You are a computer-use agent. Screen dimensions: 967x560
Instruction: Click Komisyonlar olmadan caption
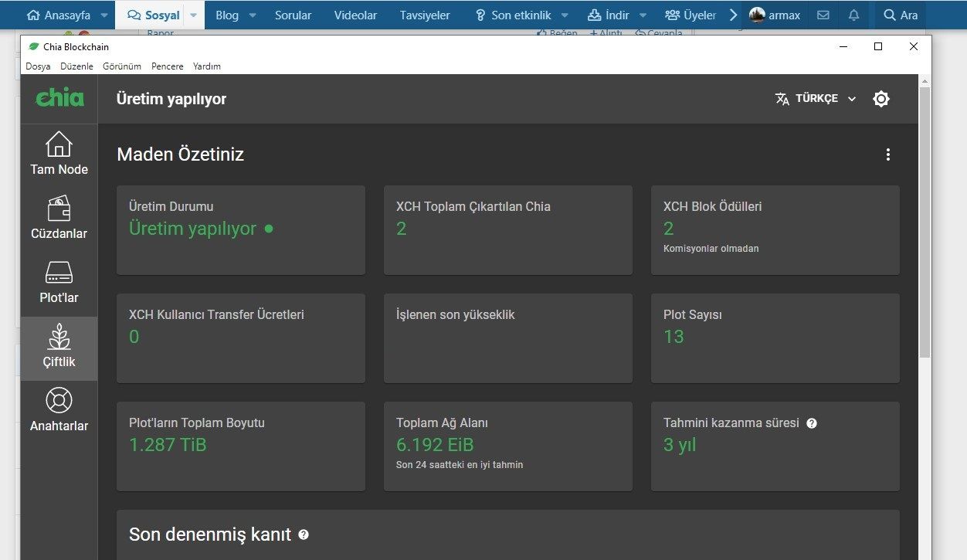pyautogui.click(x=711, y=249)
